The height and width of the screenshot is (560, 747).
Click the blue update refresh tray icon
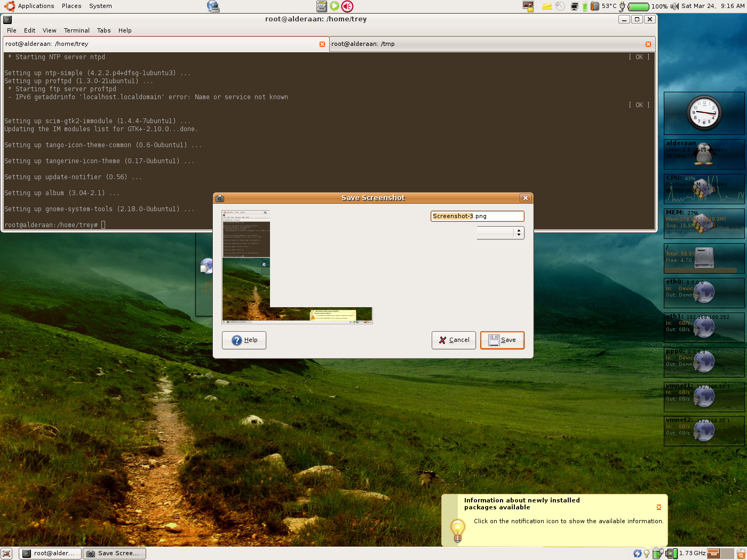pyautogui.click(x=637, y=554)
